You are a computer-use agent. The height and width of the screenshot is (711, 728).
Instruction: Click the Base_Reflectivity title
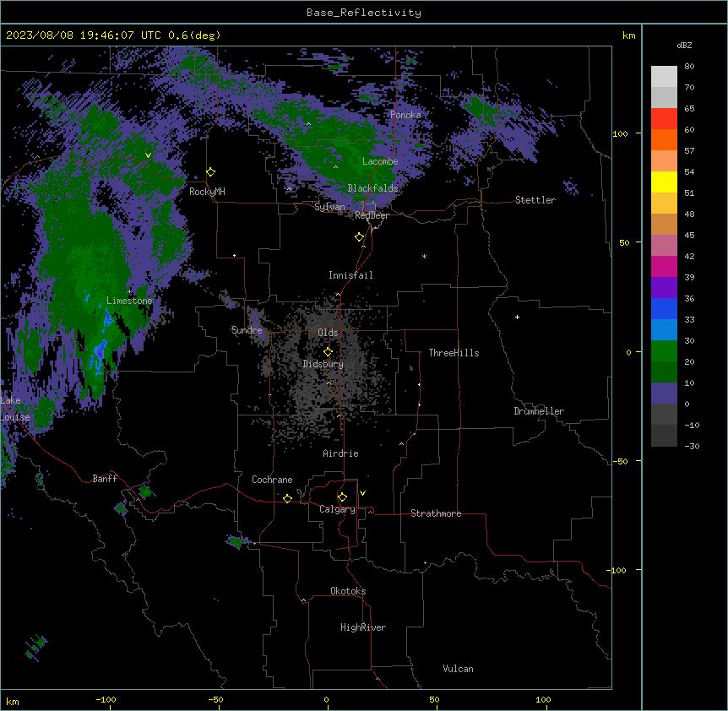point(364,13)
